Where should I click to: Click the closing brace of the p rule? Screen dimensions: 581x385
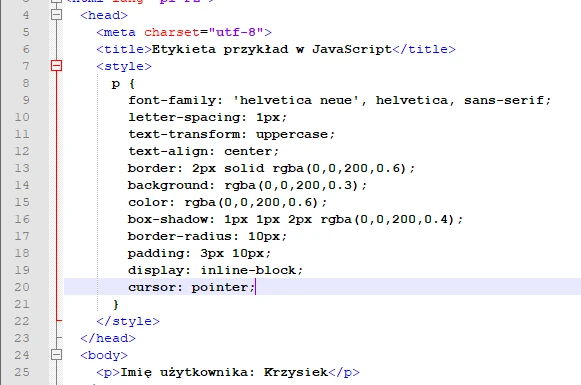[116, 305]
